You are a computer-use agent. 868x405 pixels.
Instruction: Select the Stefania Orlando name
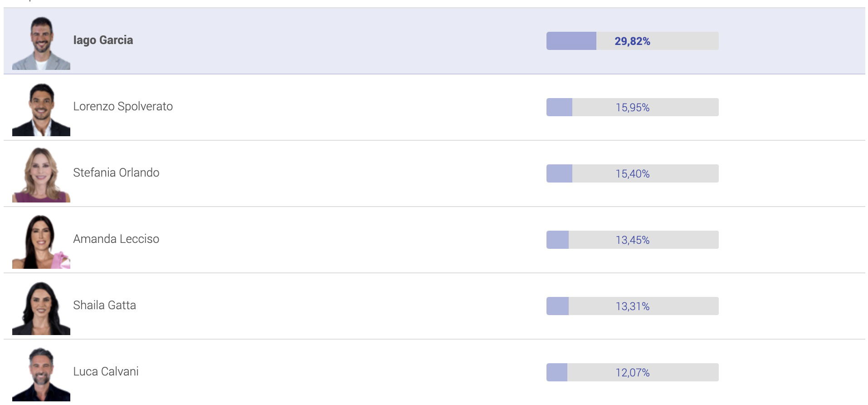(x=116, y=173)
